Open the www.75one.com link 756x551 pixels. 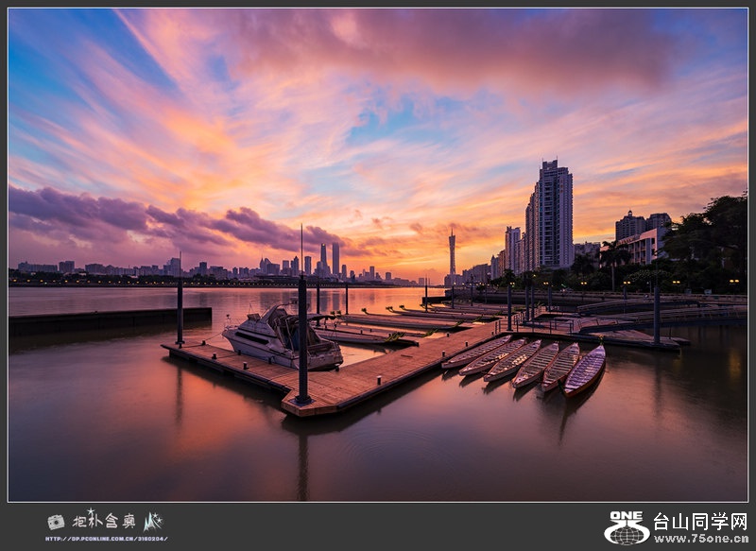coord(699,538)
